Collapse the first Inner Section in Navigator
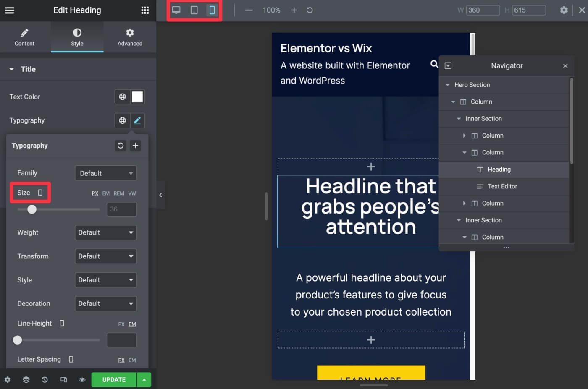 (x=459, y=119)
